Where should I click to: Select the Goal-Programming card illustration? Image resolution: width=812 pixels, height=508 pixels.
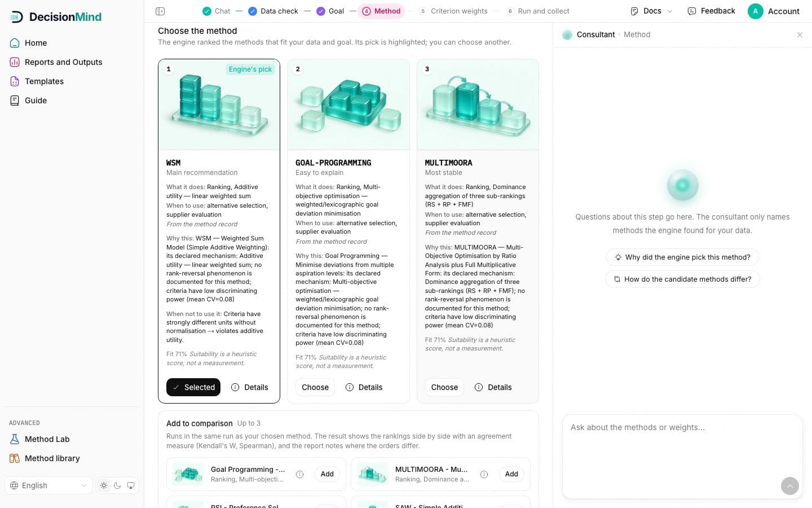348,104
